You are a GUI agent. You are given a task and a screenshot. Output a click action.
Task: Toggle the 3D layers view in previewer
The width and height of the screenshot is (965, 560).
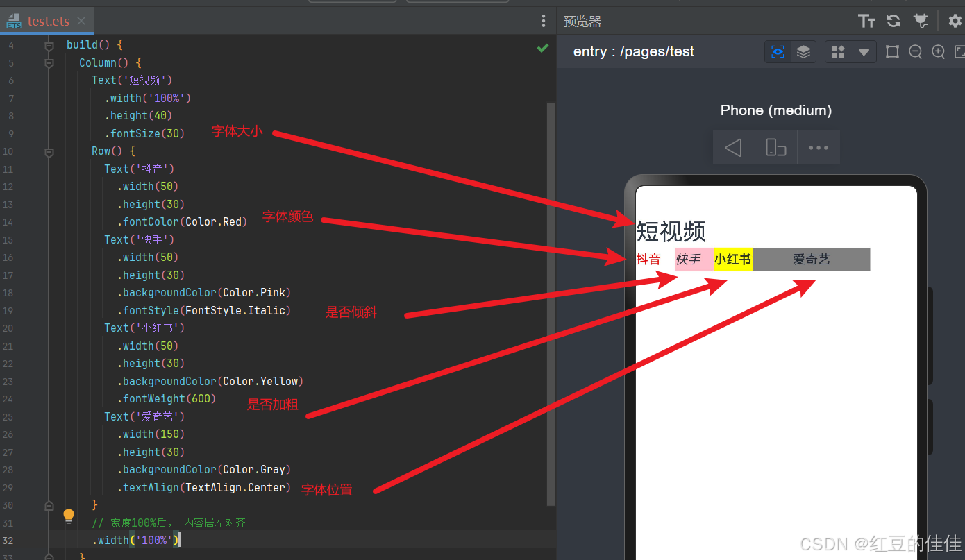(803, 51)
